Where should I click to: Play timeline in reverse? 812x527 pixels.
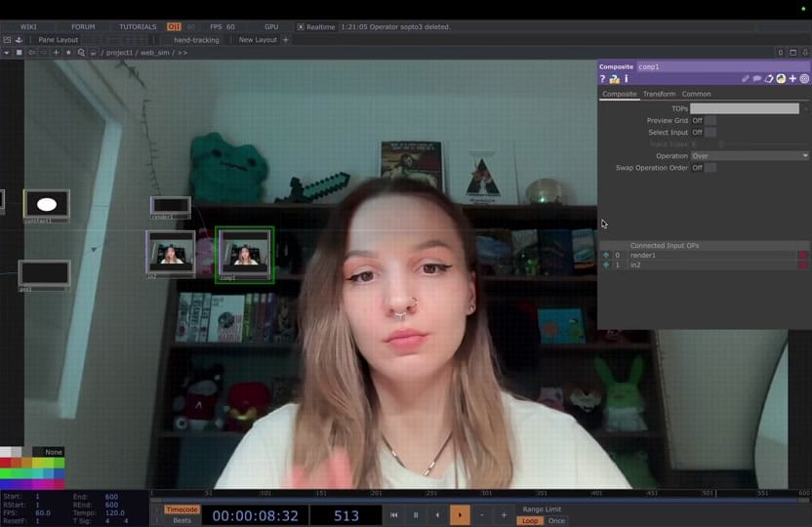tap(437, 515)
